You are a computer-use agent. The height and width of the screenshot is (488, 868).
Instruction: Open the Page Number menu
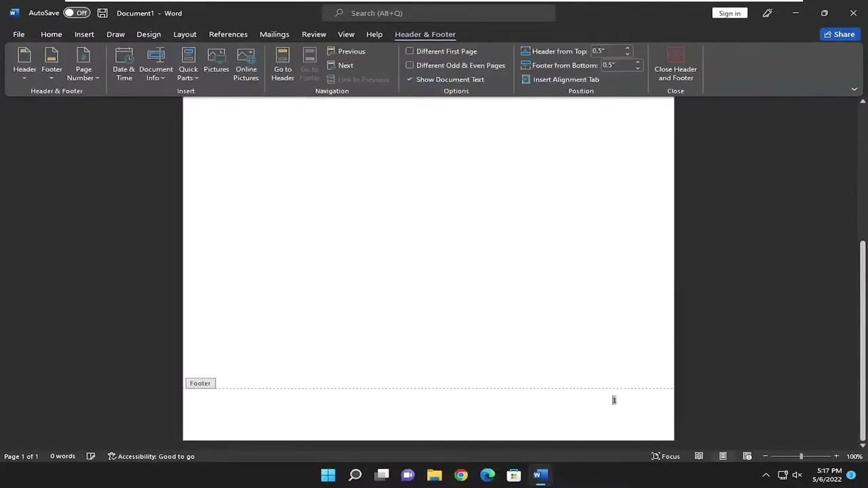pyautogui.click(x=83, y=65)
